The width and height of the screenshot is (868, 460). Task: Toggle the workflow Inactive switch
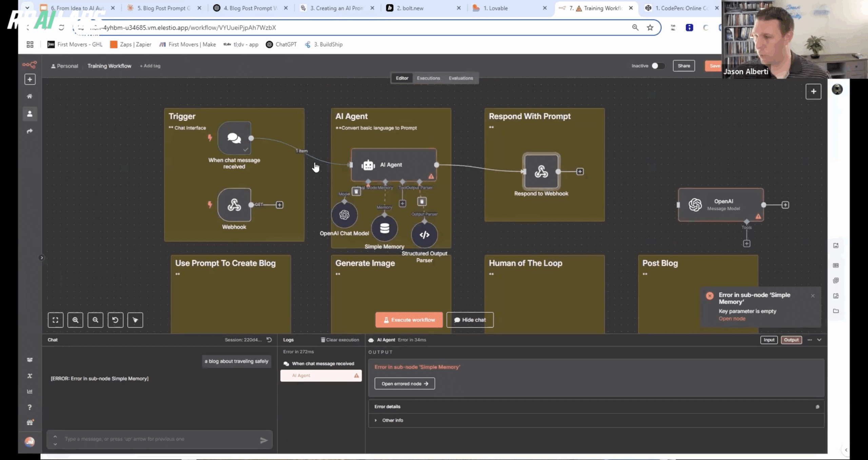click(x=657, y=66)
